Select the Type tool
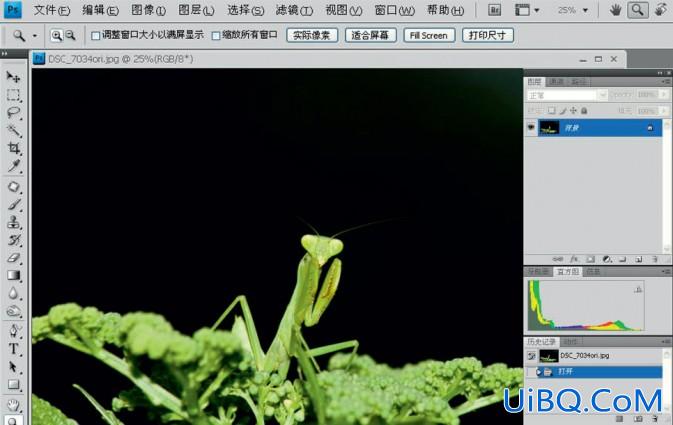Image resolution: width=673 pixels, height=425 pixels. click(x=13, y=349)
